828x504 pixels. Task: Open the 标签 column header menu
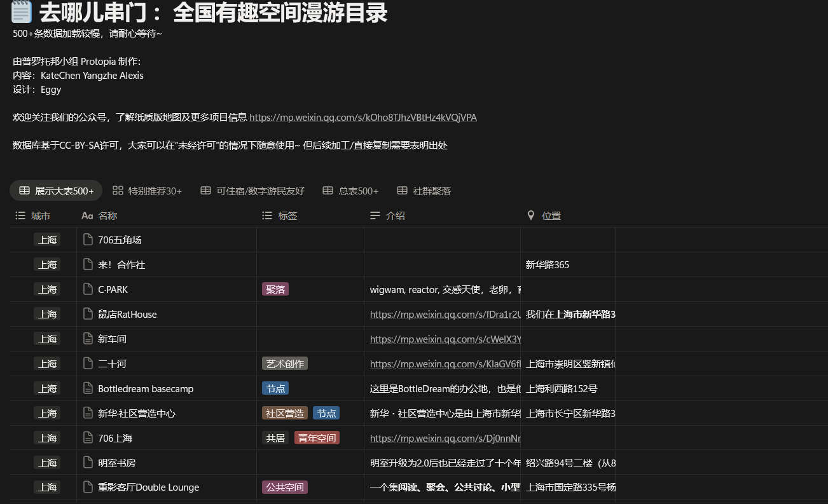(310, 216)
